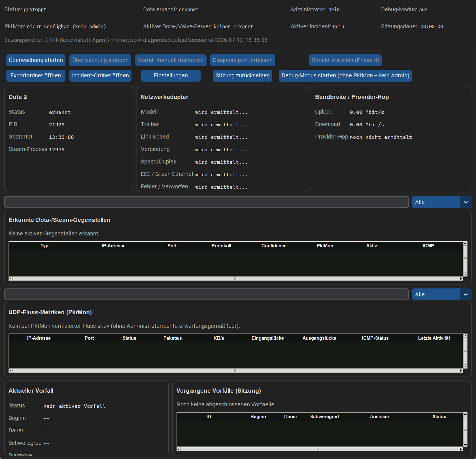Click Port header in UDP-Fluss table

[x=89, y=338]
